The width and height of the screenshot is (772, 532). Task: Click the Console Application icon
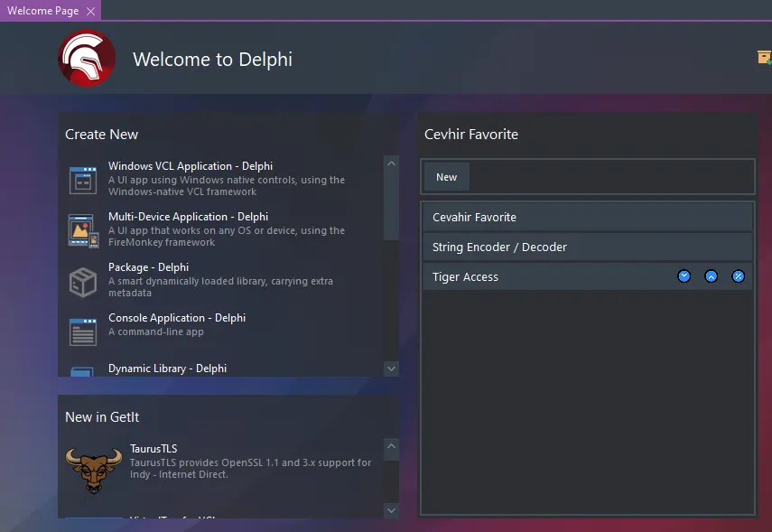pos(83,332)
